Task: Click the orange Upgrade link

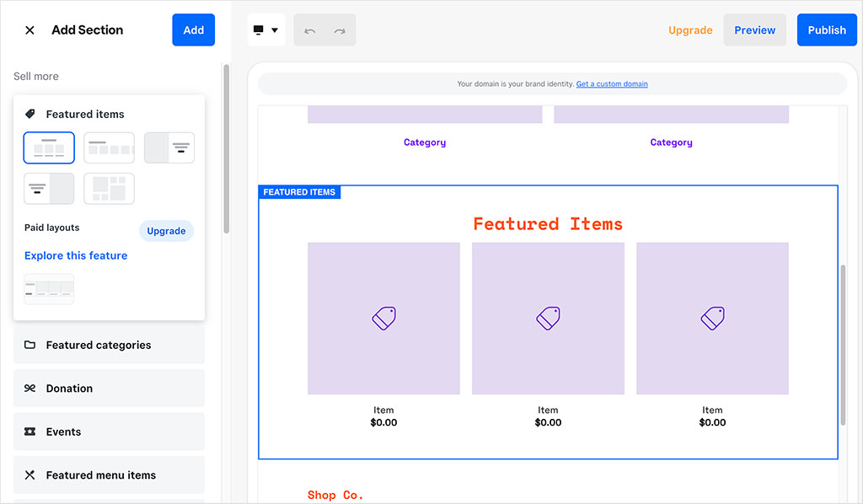Action: tap(690, 30)
